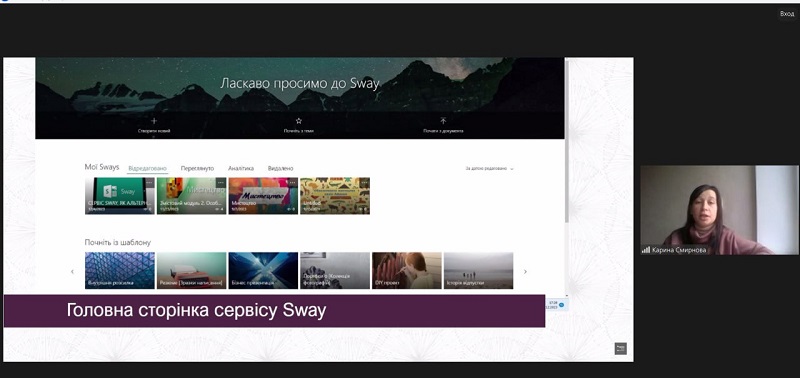This screenshot has width=800, height=378.
Task: Open three-dot menu on Змістовий модуль 2 card
Action: [220, 182]
